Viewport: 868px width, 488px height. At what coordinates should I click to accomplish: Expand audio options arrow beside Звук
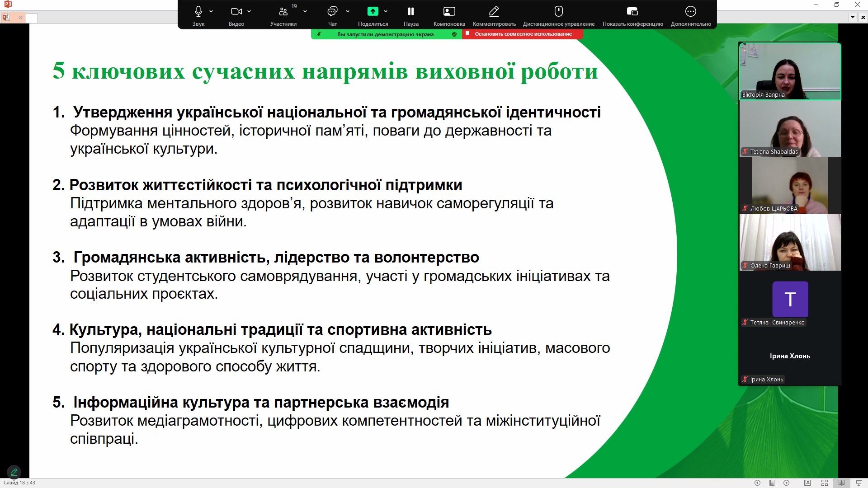pyautogui.click(x=211, y=11)
